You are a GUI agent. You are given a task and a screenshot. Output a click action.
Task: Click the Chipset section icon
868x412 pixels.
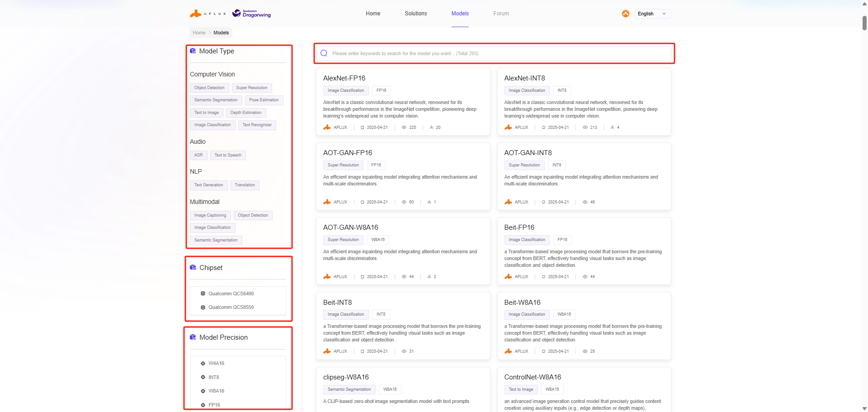click(193, 268)
